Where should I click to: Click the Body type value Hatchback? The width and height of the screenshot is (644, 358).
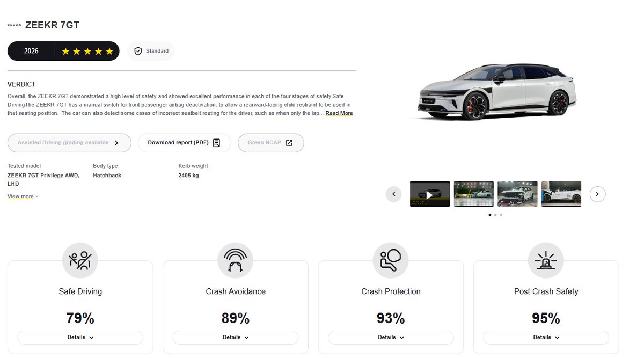click(x=107, y=176)
